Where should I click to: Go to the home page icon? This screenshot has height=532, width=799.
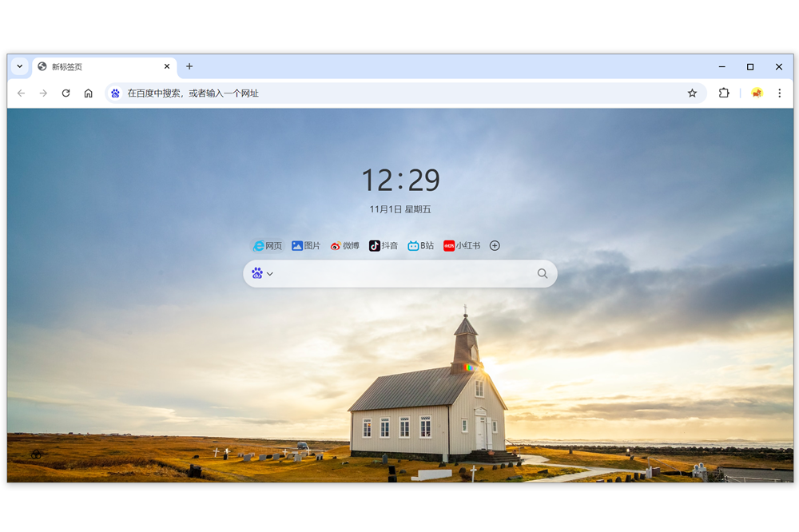[x=88, y=93]
